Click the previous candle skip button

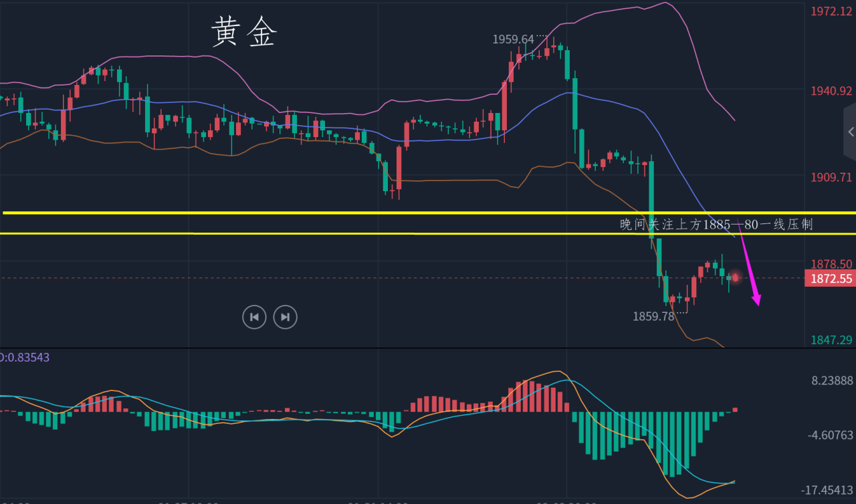point(254,317)
